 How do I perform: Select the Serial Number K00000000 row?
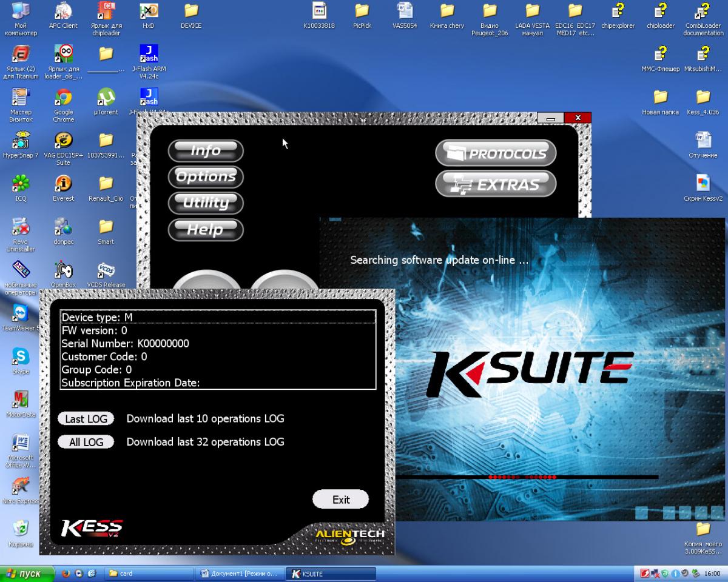tap(218, 344)
